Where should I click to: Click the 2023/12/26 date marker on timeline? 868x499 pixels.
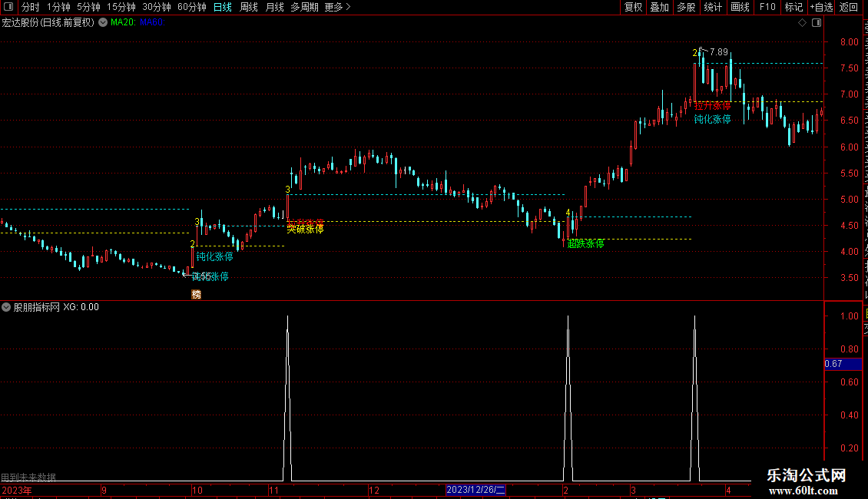pyautogui.click(x=475, y=490)
